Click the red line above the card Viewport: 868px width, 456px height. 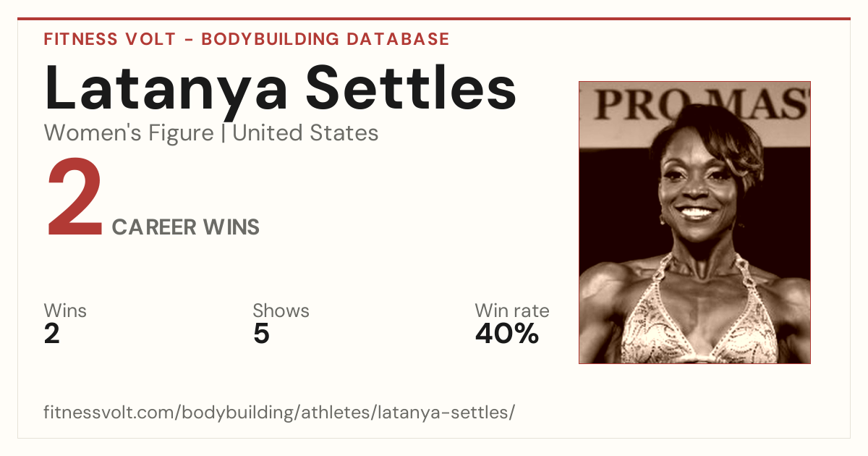434,19
